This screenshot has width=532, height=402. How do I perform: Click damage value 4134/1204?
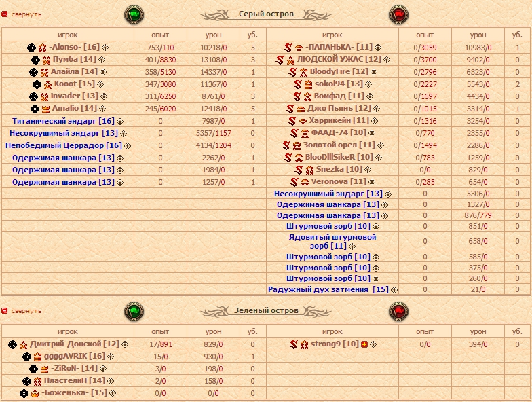pos(213,145)
